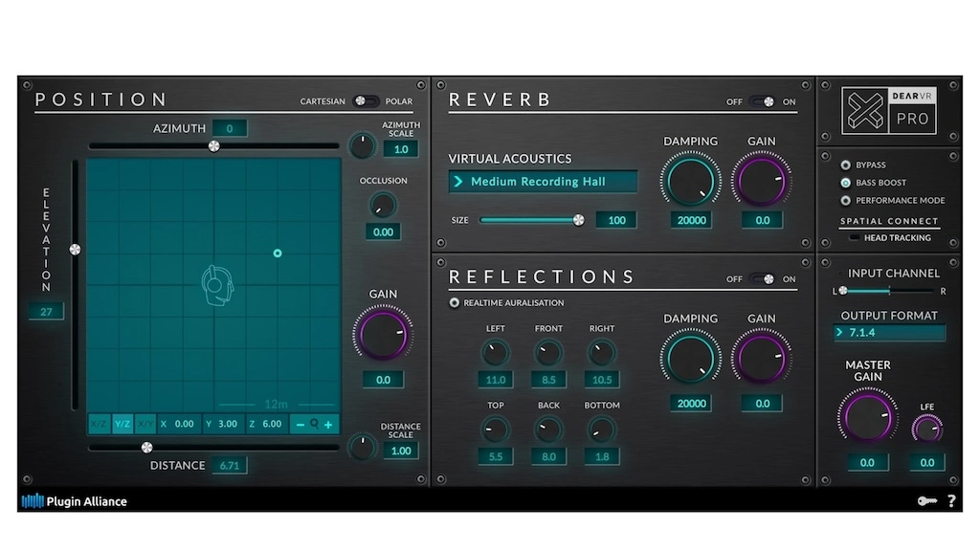This screenshot has width=980, height=551.
Task: Enable Realtime Auralisation
Action: 455,303
